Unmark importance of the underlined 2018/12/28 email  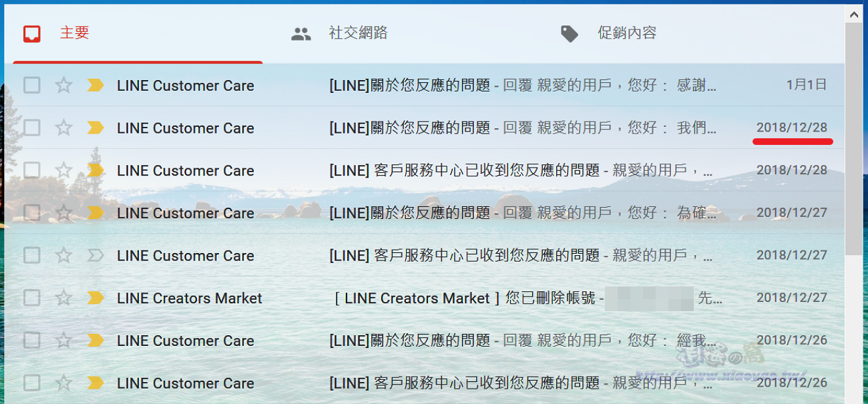tap(95, 128)
